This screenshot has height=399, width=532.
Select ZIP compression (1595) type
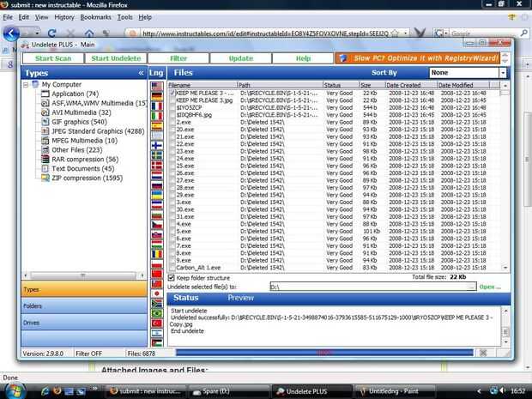click(87, 178)
